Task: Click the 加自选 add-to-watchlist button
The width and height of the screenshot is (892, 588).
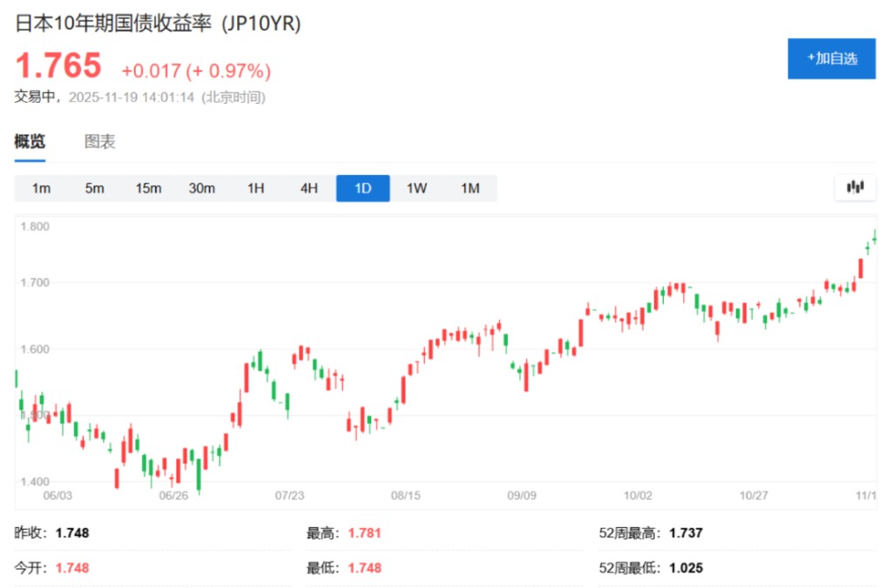Action: 831,58
